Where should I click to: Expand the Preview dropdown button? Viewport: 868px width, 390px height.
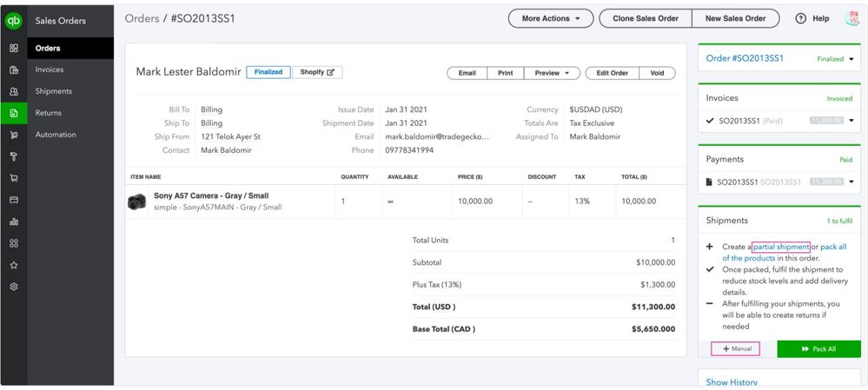pyautogui.click(x=552, y=73)
